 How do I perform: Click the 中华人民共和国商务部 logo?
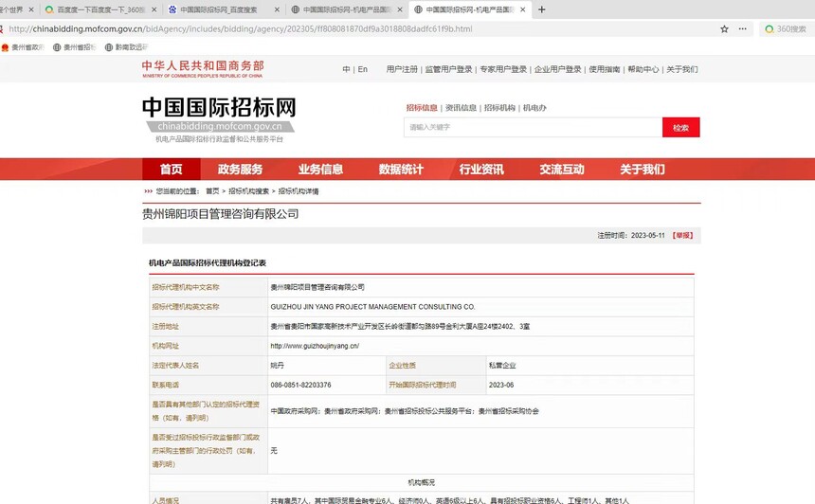tap(203, 68)
